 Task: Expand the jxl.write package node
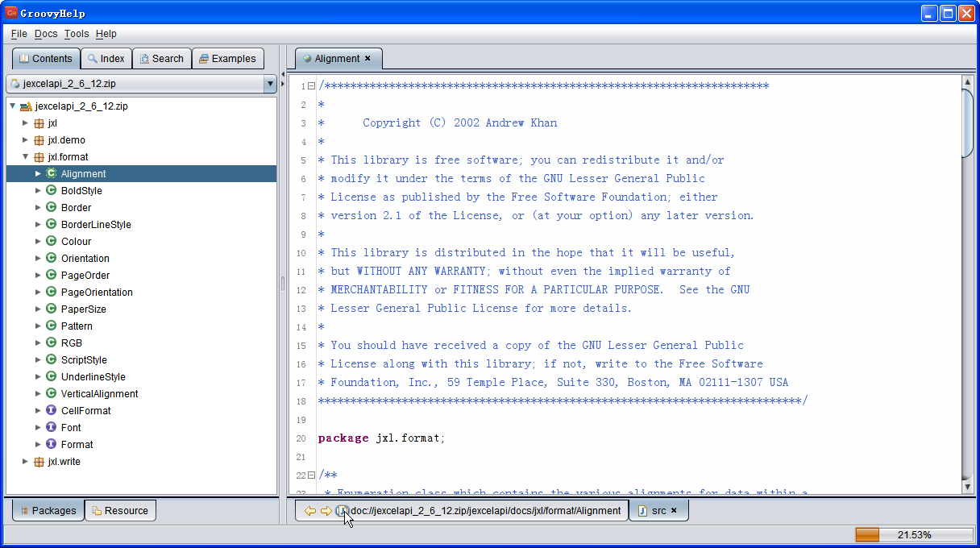point(26,462)
